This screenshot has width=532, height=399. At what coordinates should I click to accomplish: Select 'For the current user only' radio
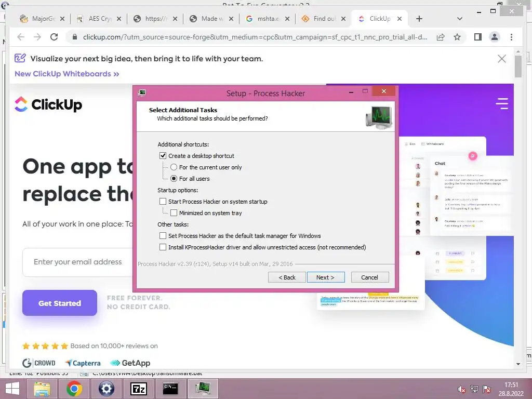pyautogui.click(x=174, y=167)
